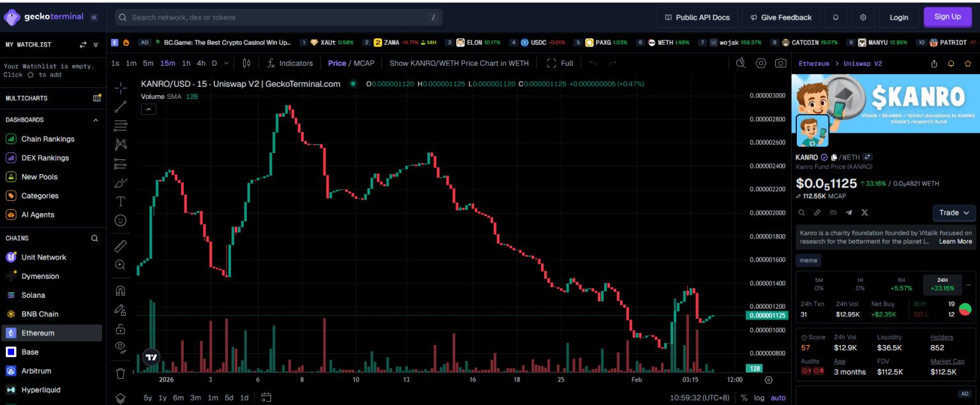Select the brush drawing tool
980x405 pixels.
point(120,183)
